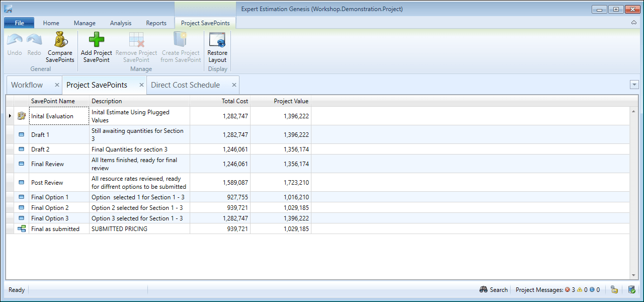This screenshot has width=644, height=302.
Task: Open the tab list dropdown arrow
Action: 634,85
